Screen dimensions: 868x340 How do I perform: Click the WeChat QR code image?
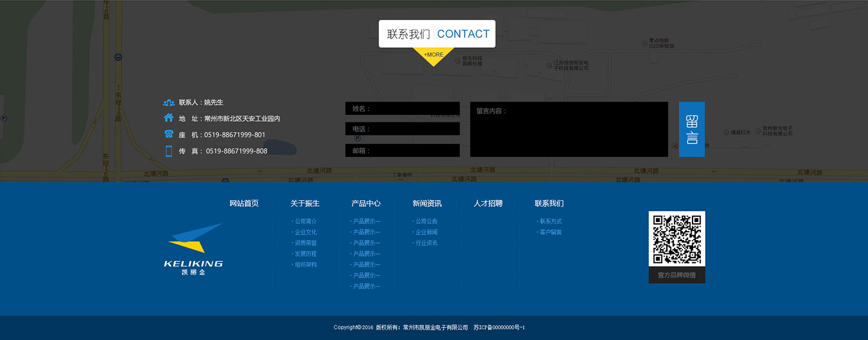point(676,239)
